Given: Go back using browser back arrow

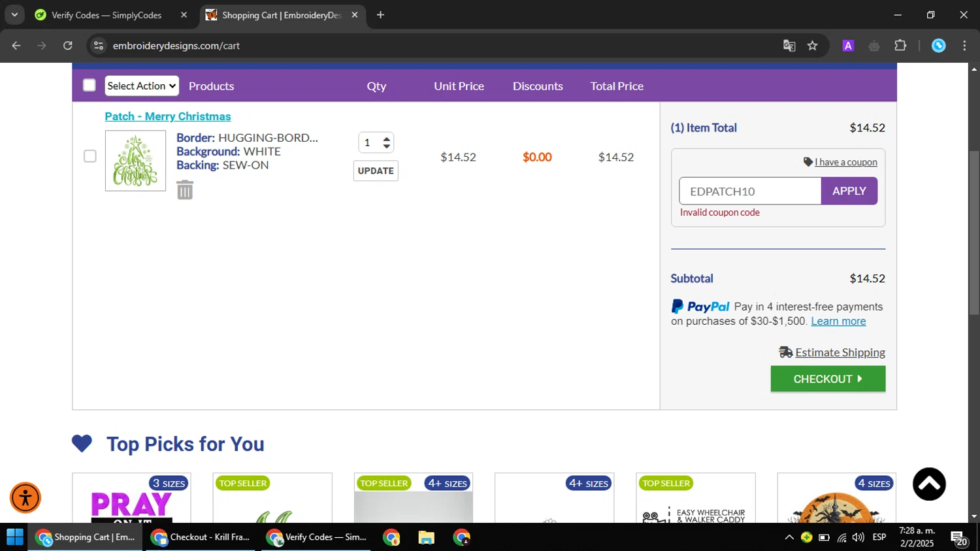Looking at the screenshot, I should point(16,46).
